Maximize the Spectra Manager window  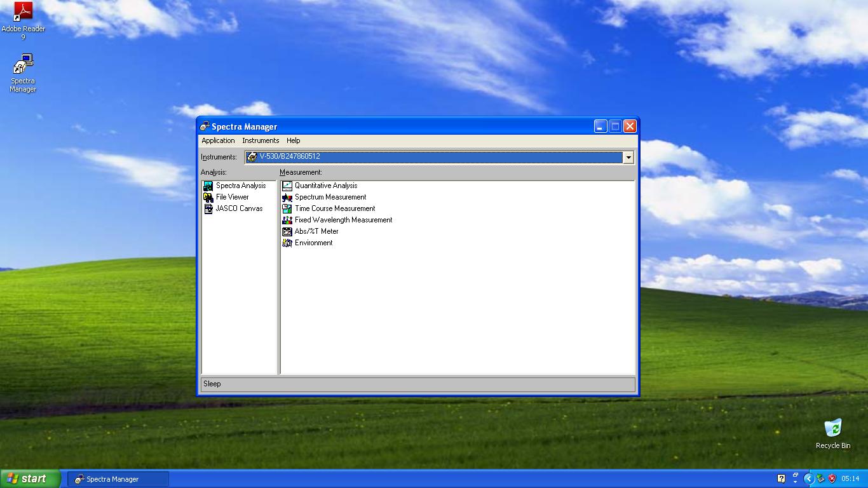pyautogui.click(x=615, y=126)
